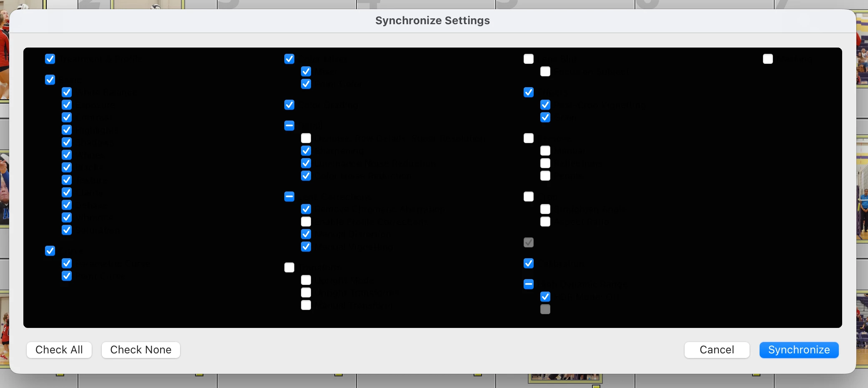Uncheck the Shadows checkbox
Screen dimensions: 868x388
[67, 142]
